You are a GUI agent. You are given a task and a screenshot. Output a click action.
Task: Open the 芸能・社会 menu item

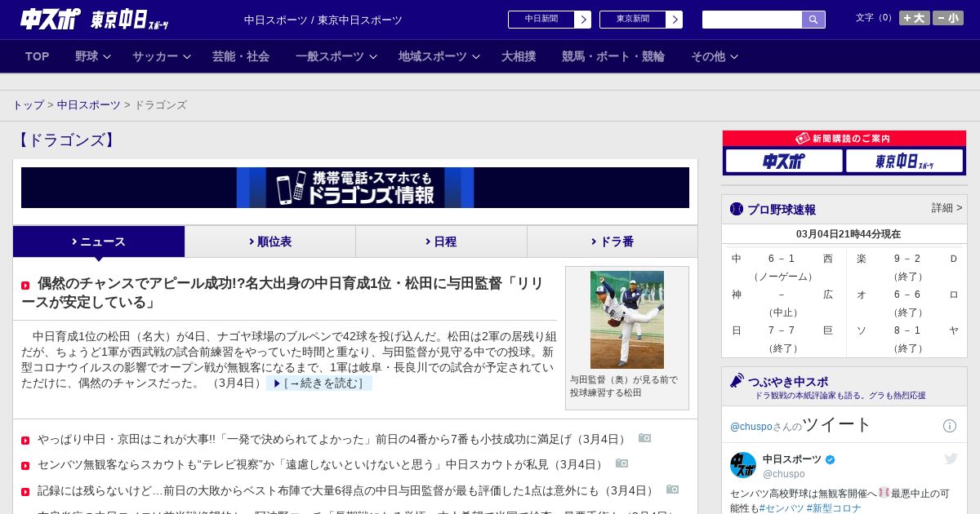pos(241,56)
